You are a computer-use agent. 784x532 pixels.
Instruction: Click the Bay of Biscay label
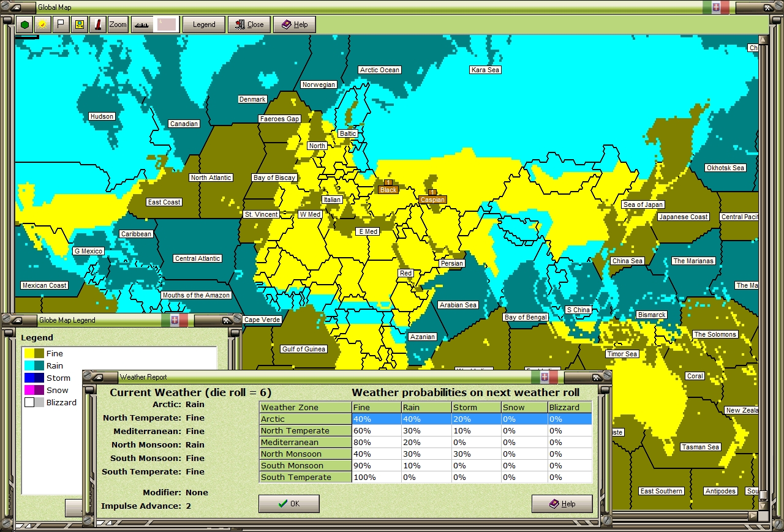(274, 178)
